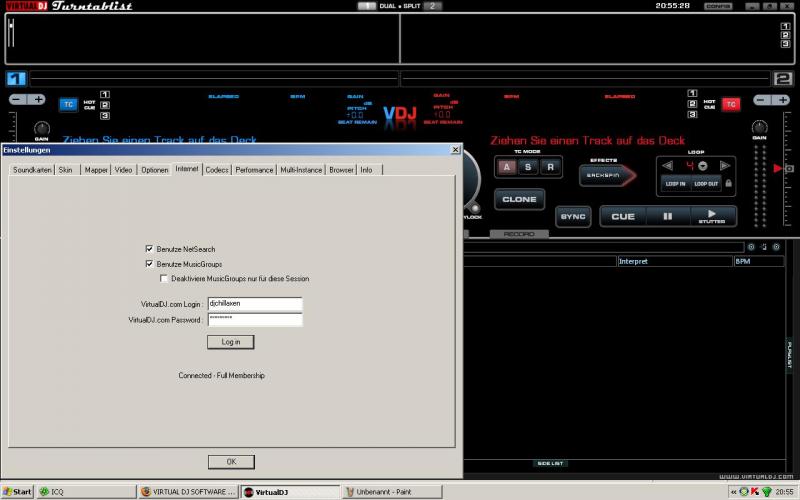Switch to panel 2 near SPLIT
The width and height of the screenshot is (800, 500).
[x=433, y=6]
